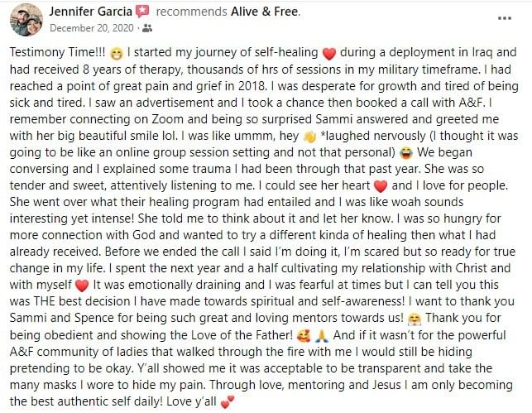
Task: Click the smiling face with hearts emoji
Action: (303, 336)
